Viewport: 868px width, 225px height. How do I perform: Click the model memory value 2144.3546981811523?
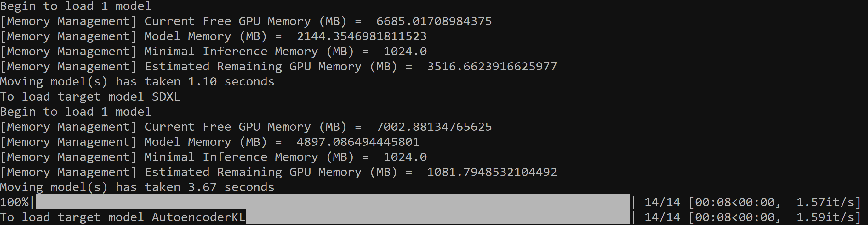coord(362,36)
